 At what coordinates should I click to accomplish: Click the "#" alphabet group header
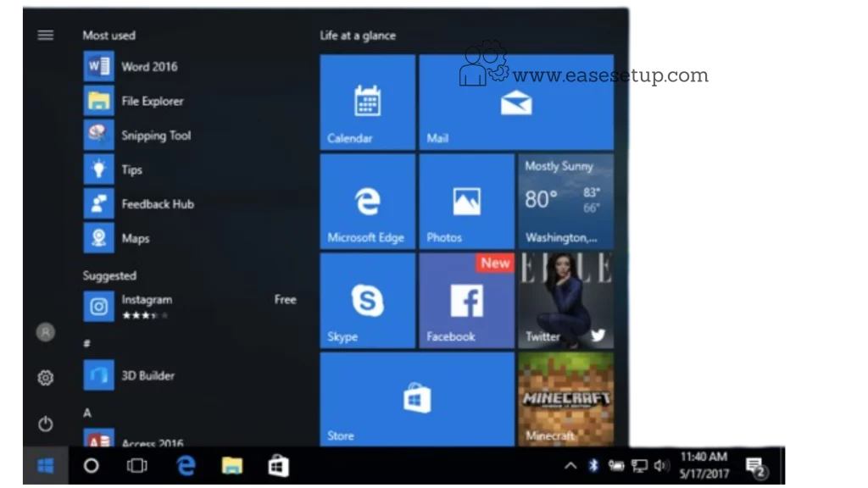(86, 344)
